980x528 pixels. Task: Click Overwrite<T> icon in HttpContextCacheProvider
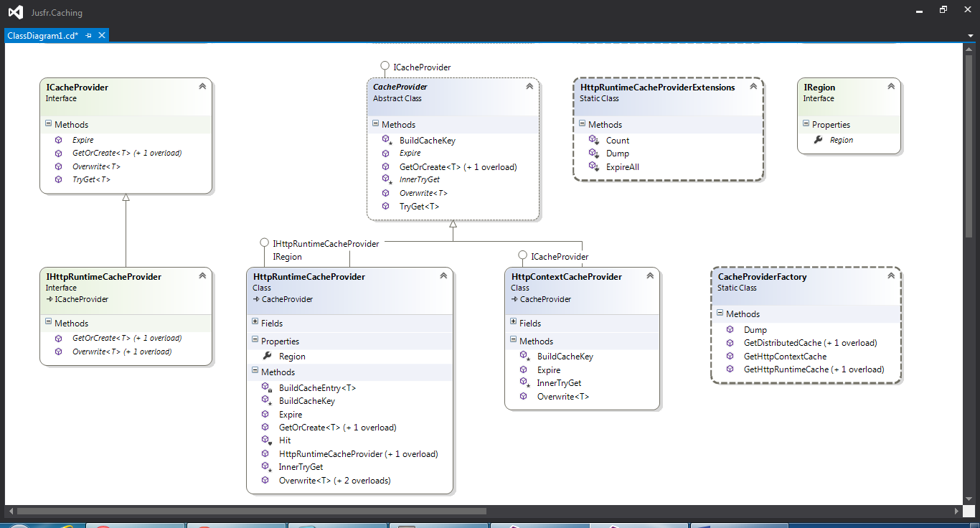tap(523, 396)
